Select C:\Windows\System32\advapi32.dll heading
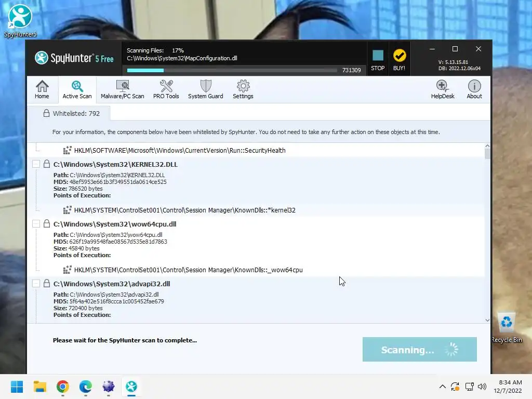 pos(112,284)
